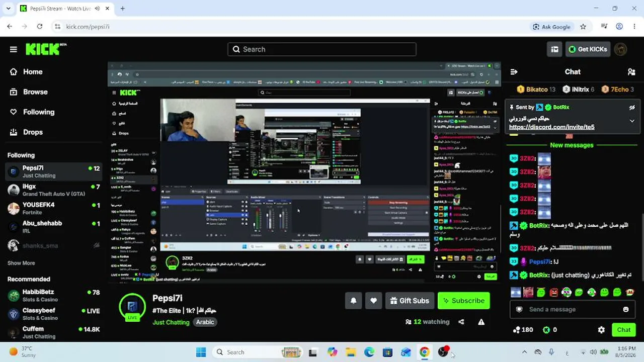Click the Gift Subs button

410,301
